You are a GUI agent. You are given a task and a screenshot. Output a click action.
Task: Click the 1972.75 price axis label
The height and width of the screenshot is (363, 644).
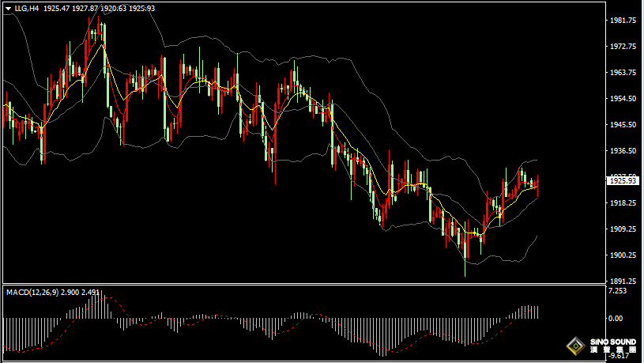622,47
